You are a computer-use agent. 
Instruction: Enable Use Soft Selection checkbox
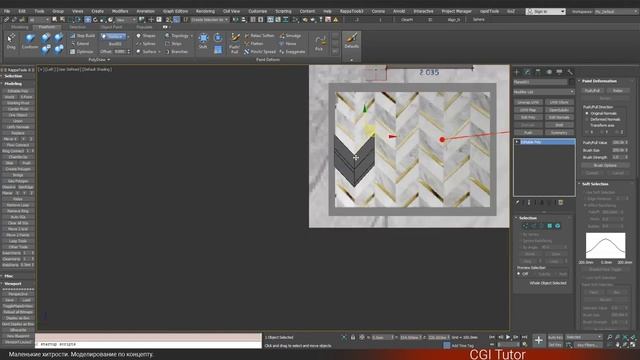(585, 192)
